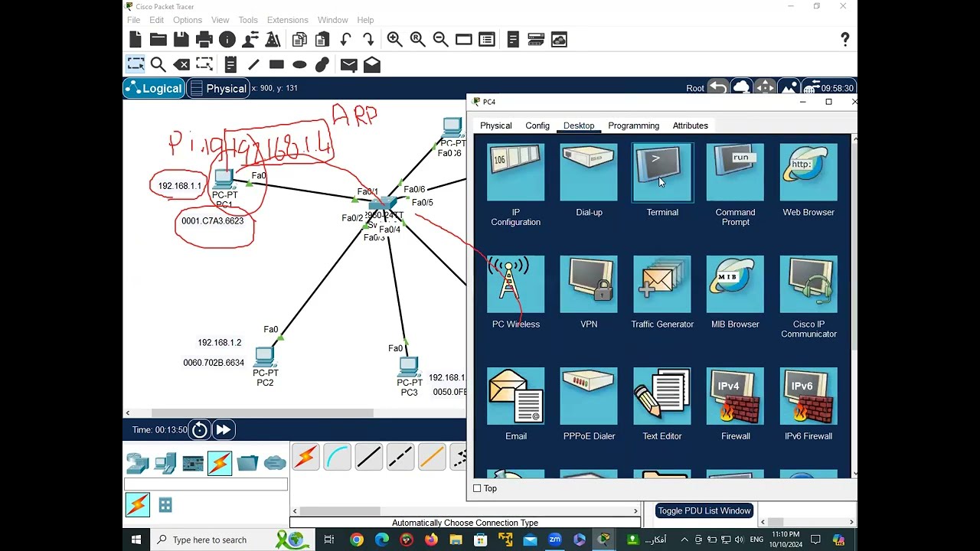Click the Help question mark icon
980x551 pixels.
(x=844, y=40)
